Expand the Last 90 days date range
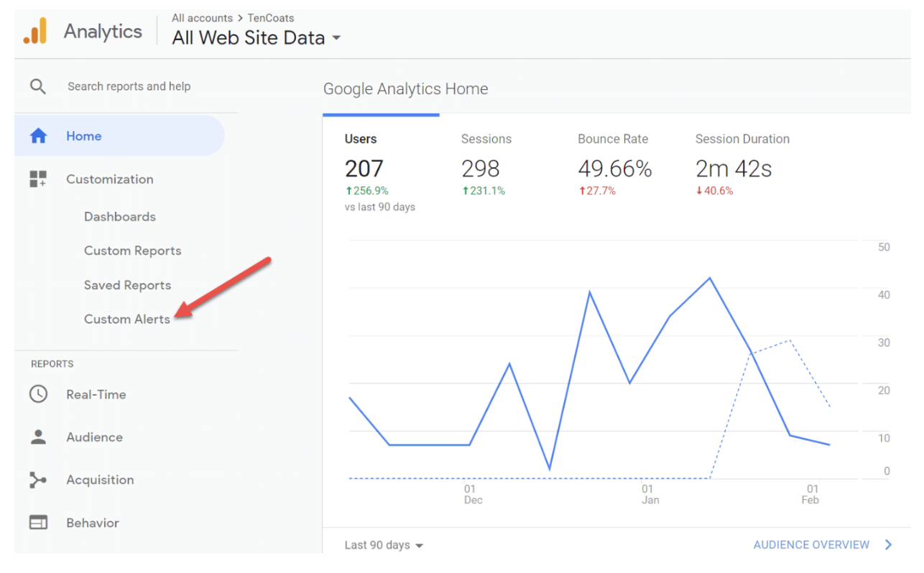This screenshot has width=924, height=573. [x=383, y=545]
